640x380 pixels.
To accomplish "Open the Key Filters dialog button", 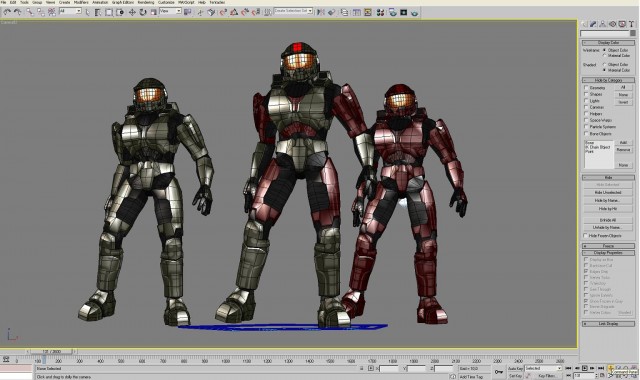I will click(547, 376).
